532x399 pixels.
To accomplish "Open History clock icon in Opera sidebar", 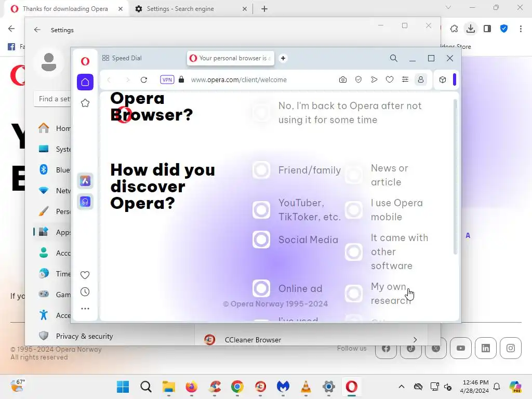I will 85,292.
